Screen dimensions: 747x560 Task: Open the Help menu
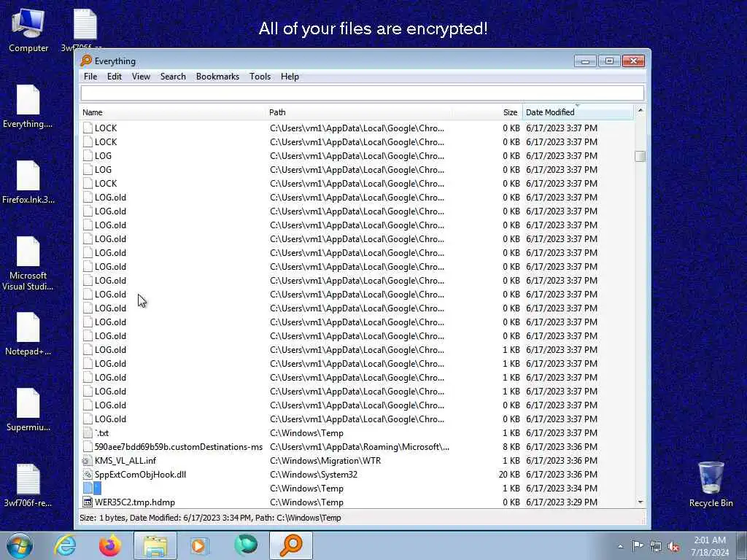(290, 77)
